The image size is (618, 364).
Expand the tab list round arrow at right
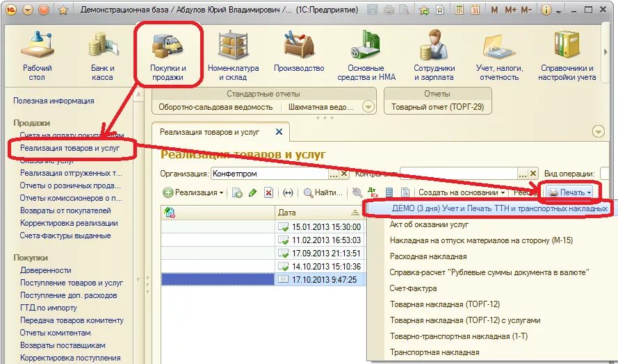[599, 131]
